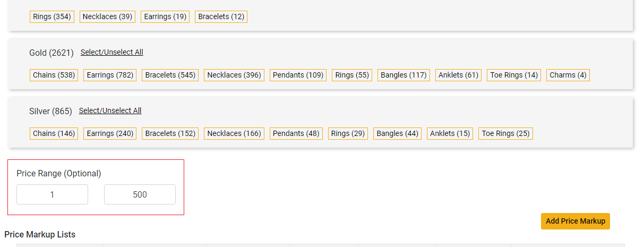This screenshot has width=644, height=247.
Task: Select the Charms (4) tag
Action: (568, 75)
